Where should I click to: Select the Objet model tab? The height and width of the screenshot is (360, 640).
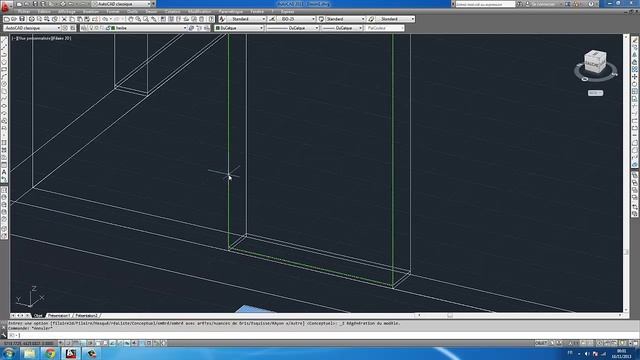point(38,316)
